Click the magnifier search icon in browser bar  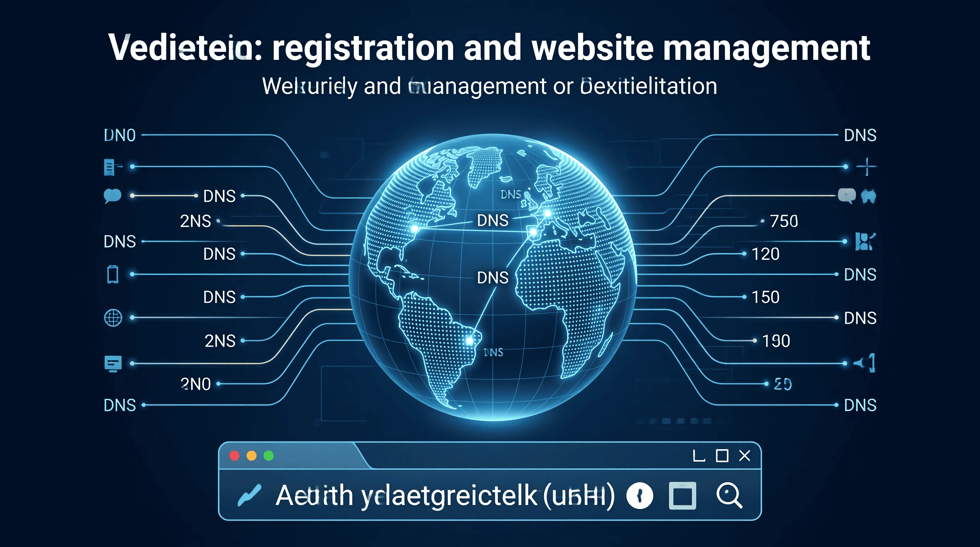pyautogui.click(x=729, y=495)
